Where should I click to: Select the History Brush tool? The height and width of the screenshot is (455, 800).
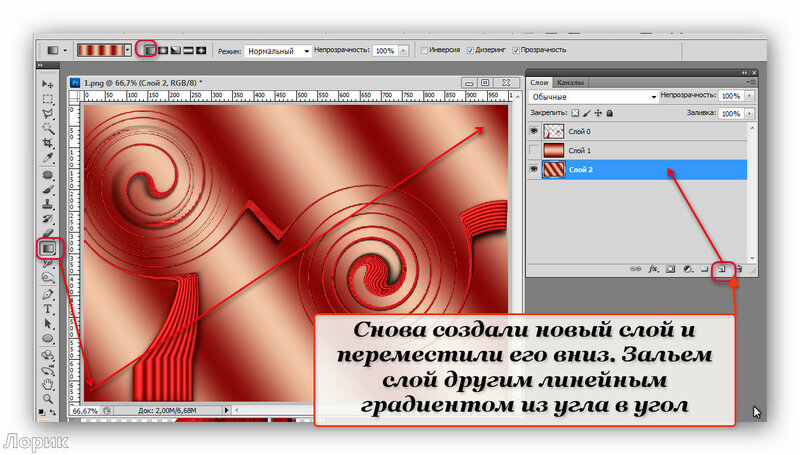coord(48,219)
